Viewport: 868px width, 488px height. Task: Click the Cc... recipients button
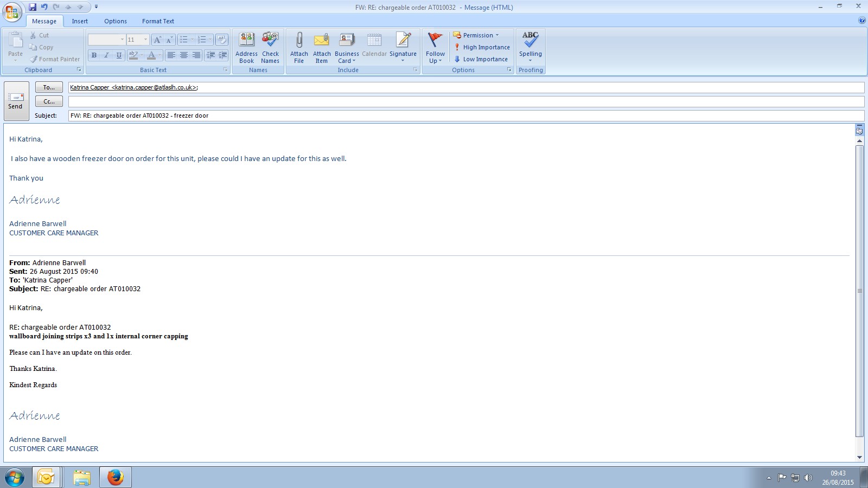49,101
